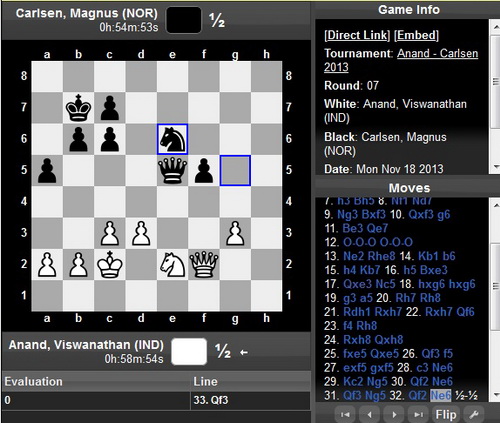Select move 12. O-O-O in move list
Screen dimensions: 500x423
click(x=360, y=242)
